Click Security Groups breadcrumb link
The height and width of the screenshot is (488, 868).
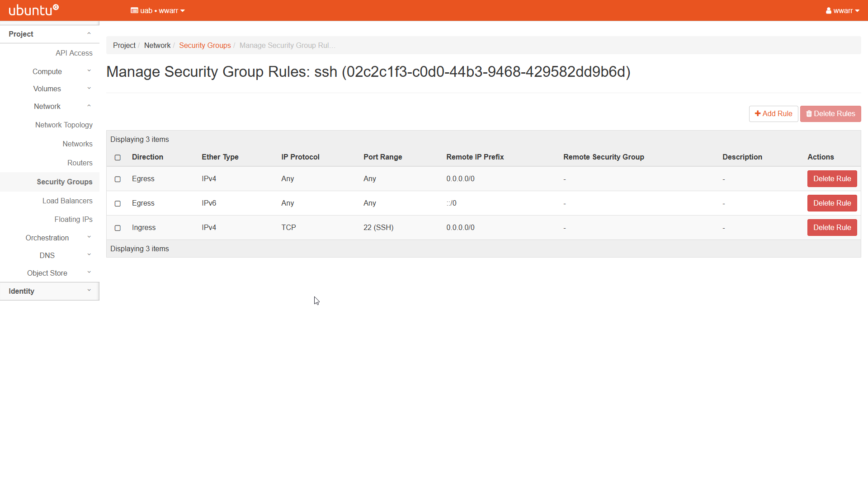pyautogui.click(x=205, y=45)
